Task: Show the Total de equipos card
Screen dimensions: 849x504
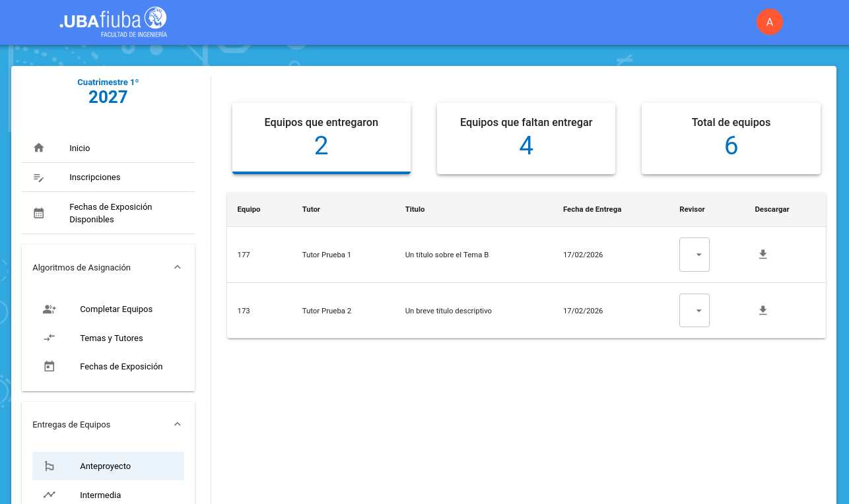Action: coord(731,139)
